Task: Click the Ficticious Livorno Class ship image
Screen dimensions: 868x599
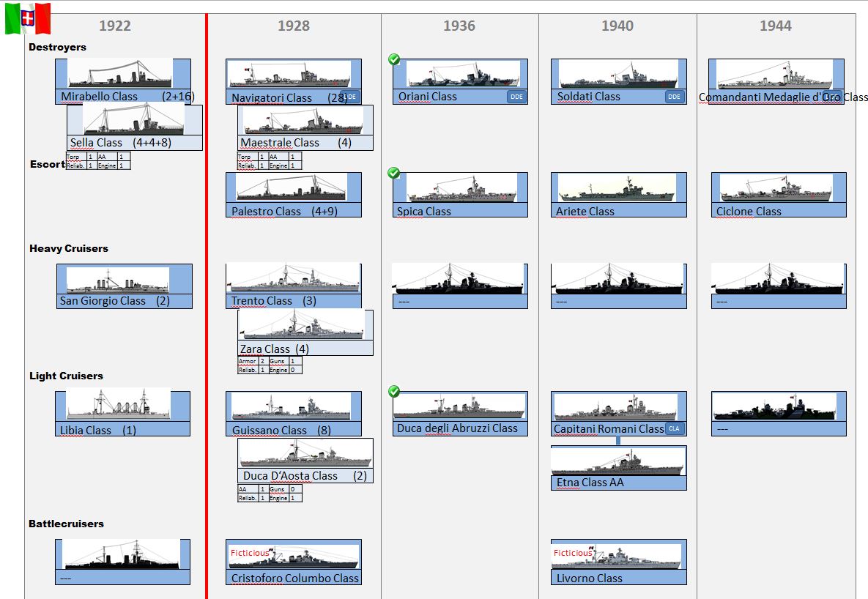Action: [618, 556]
